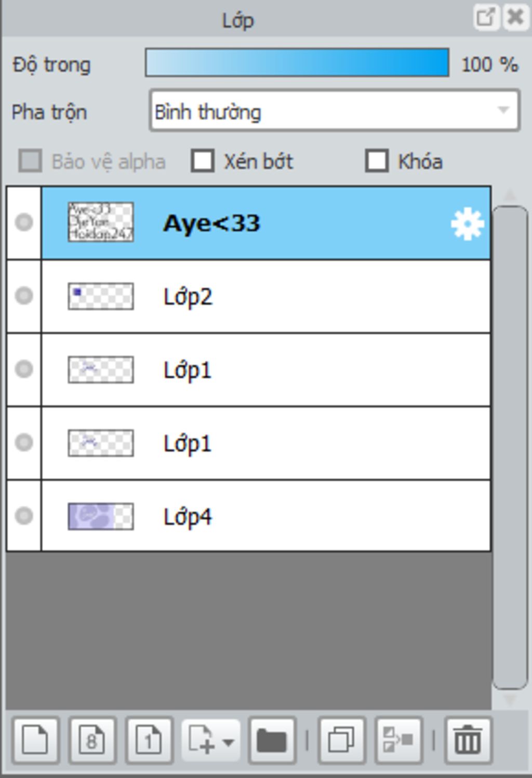Toggle visibility of Lớp4 layer
The height and width of the screenshot is (778, 532).
click(24, 516)
